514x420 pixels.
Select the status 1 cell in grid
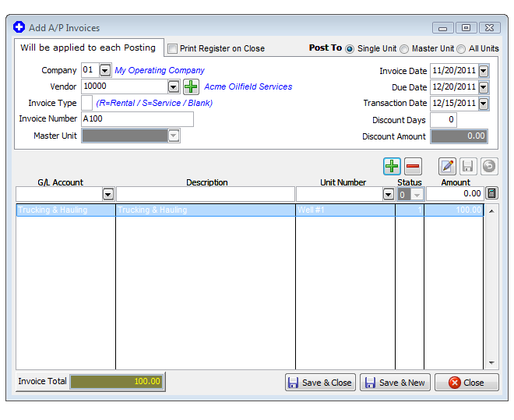click(x=410, y=210)
